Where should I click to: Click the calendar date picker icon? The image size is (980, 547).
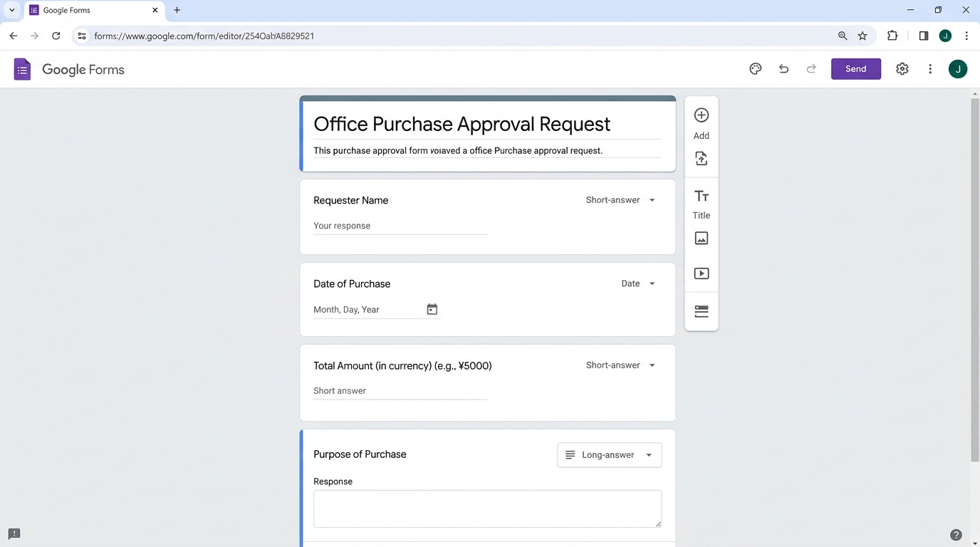(432, 309)
